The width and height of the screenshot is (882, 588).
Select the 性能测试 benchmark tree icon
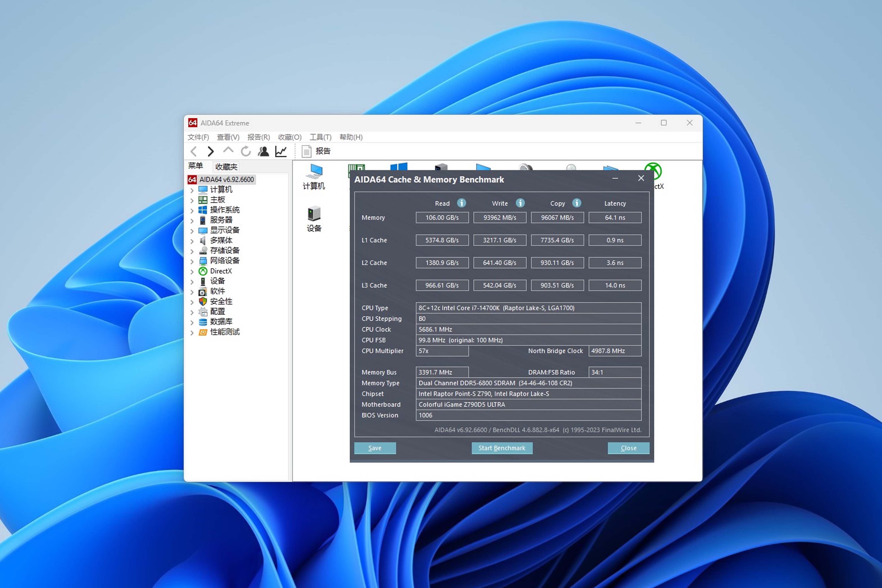pos(203,332)
